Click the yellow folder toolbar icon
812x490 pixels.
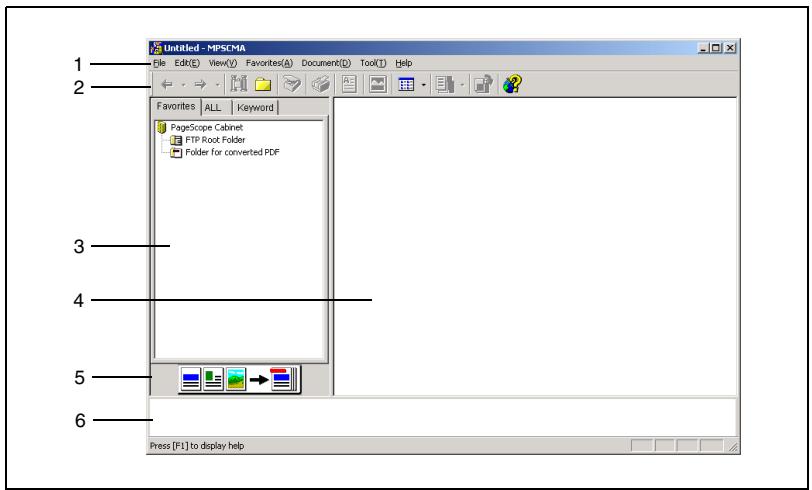pyautogui.click(x=263, y=84)
